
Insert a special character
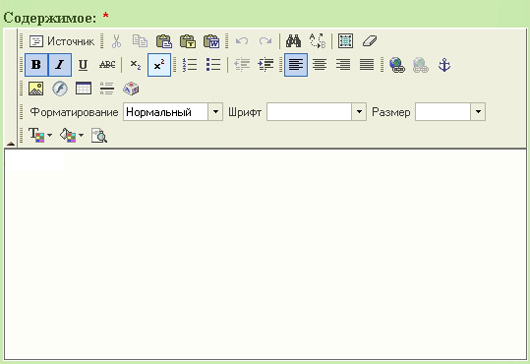[131, 89]
